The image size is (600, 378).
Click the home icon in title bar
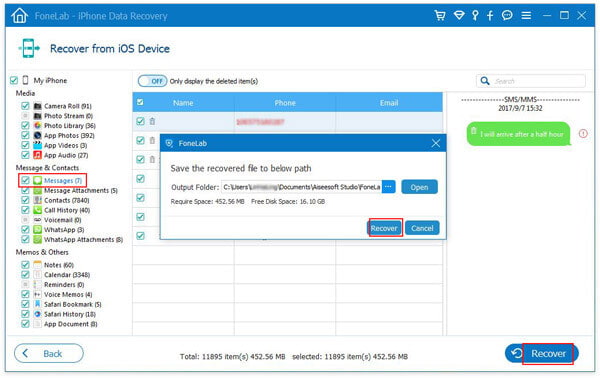tap(20, 15)
